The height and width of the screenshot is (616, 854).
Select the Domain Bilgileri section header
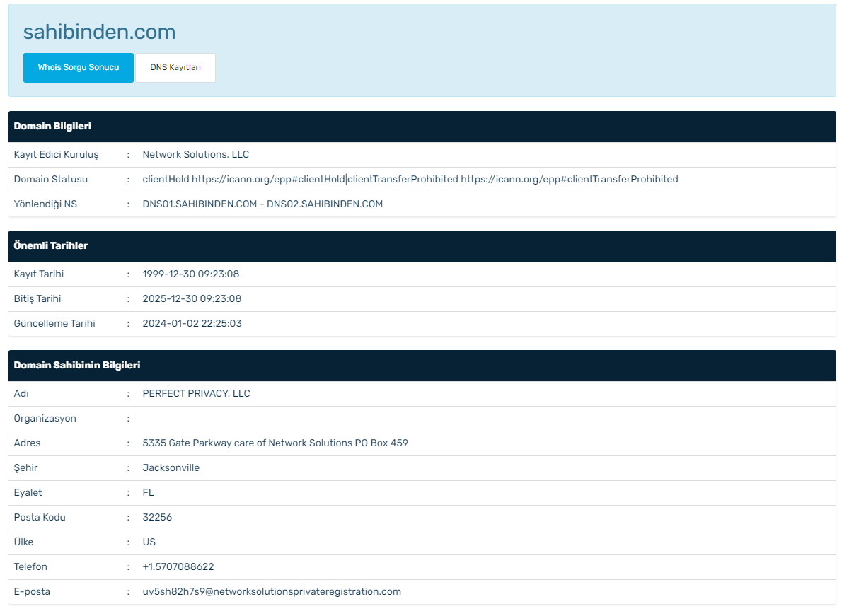tap(422, 127)
